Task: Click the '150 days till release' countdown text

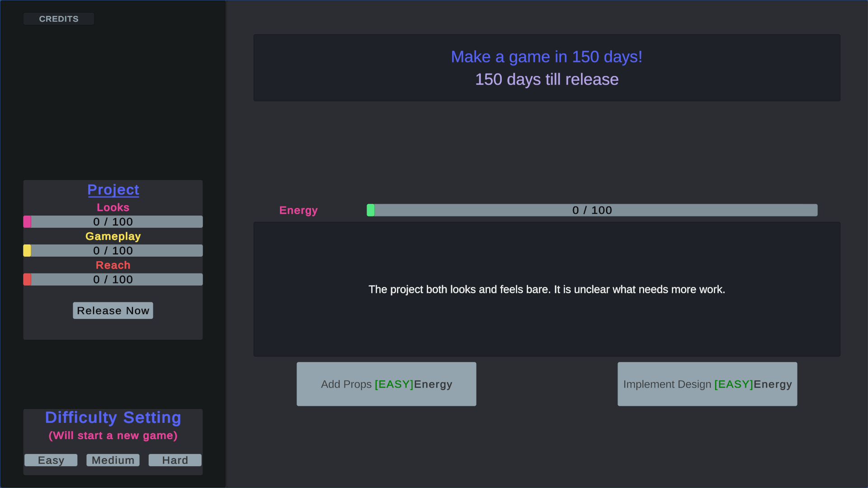Action: 547,80
